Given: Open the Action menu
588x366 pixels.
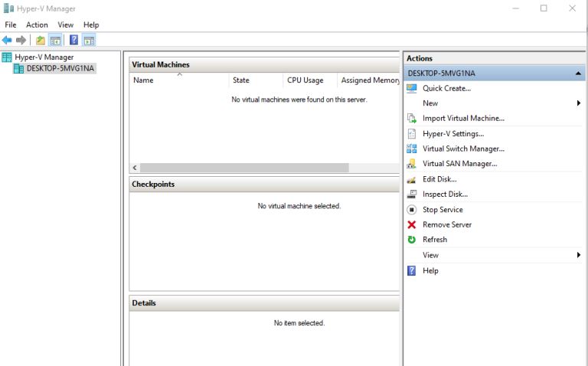Looking at the screenshot, I should click(x=37, y=25).
